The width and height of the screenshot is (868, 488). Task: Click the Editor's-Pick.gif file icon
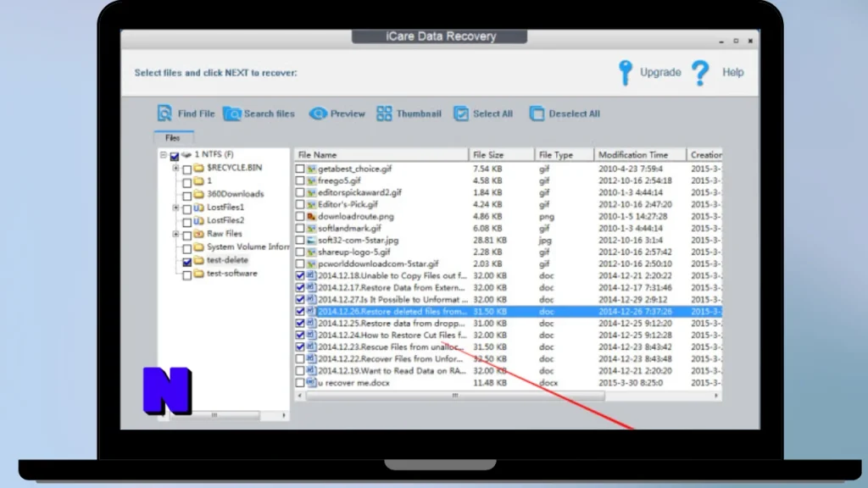tap(311, 204)
